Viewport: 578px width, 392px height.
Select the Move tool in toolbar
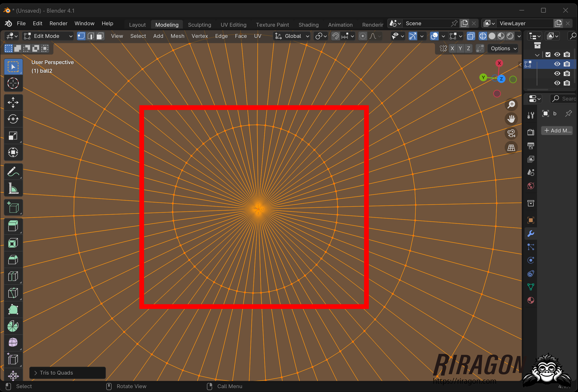[13, 102]
